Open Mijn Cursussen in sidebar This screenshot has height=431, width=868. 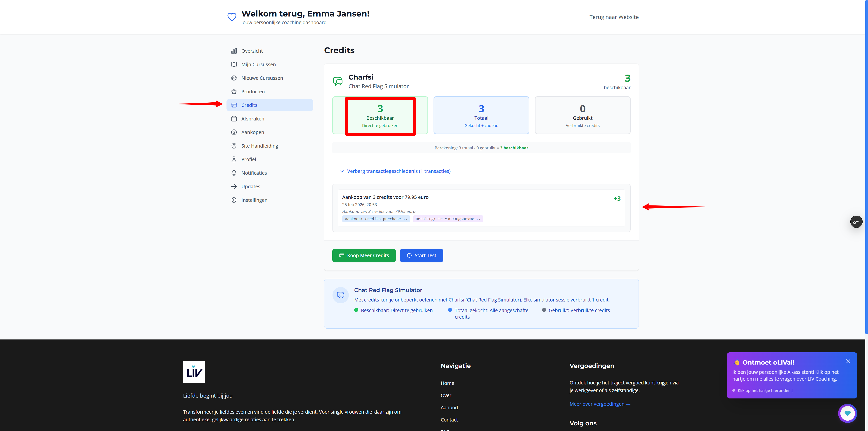pyautogui.click(x=258, y=64)
